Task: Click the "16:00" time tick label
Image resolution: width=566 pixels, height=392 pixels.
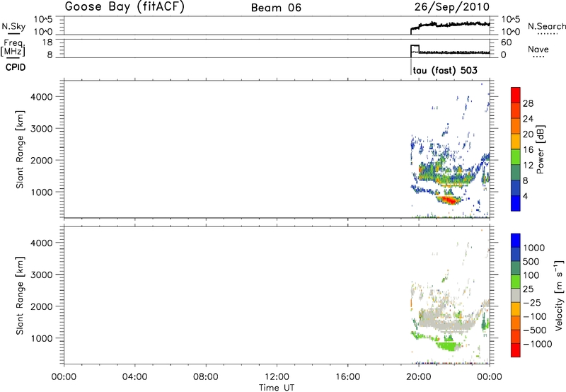Action: click(347, 377)
